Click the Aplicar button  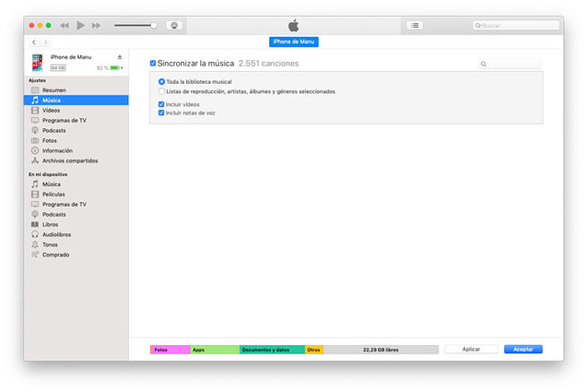tap(471, 349)
